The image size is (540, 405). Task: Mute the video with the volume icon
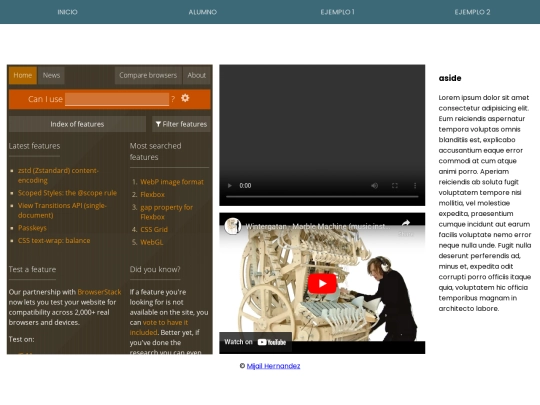pyautogui.click(x=374, y=186)
